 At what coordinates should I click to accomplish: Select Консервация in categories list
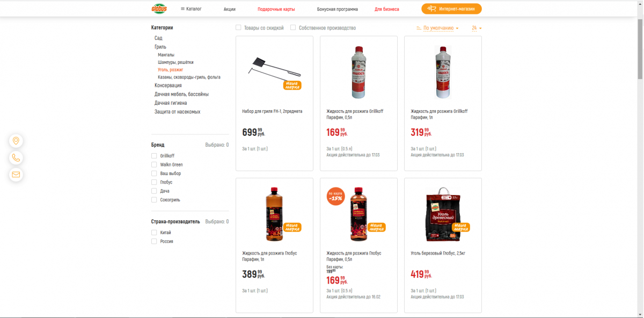pos(168,85)
